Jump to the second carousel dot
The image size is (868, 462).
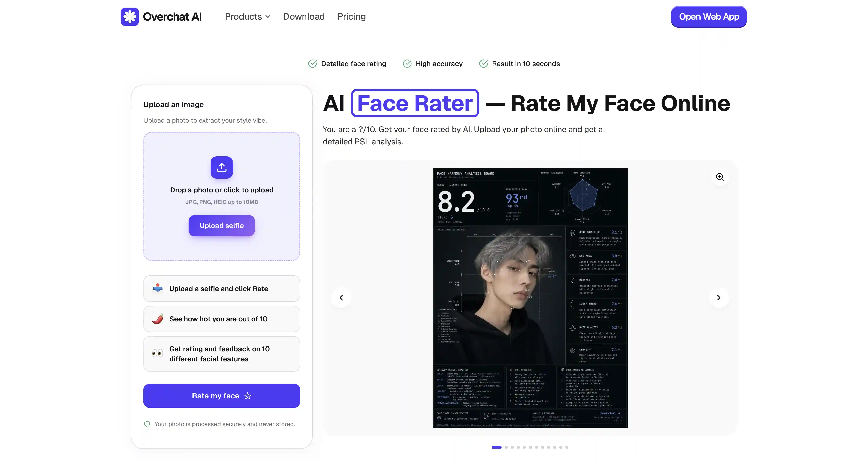(x=506, y=447)
